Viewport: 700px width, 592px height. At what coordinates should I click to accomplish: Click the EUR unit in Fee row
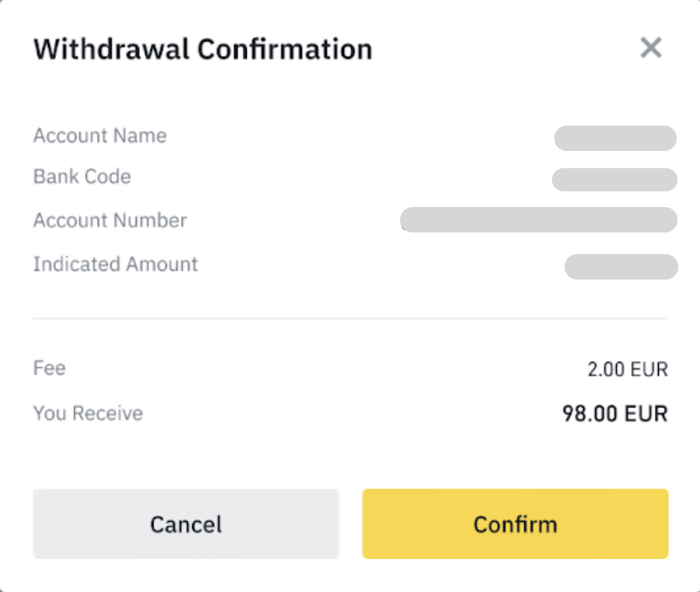(648, 369)
